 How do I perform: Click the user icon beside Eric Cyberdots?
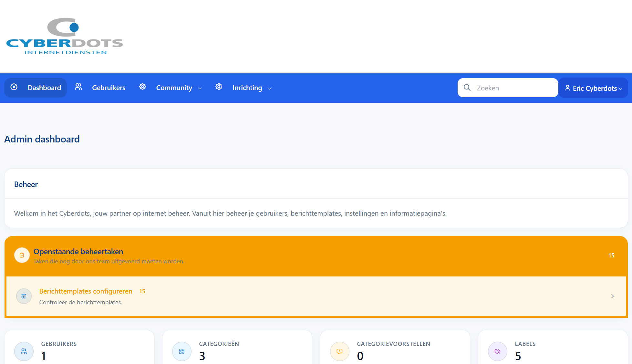tap(567, 88)
